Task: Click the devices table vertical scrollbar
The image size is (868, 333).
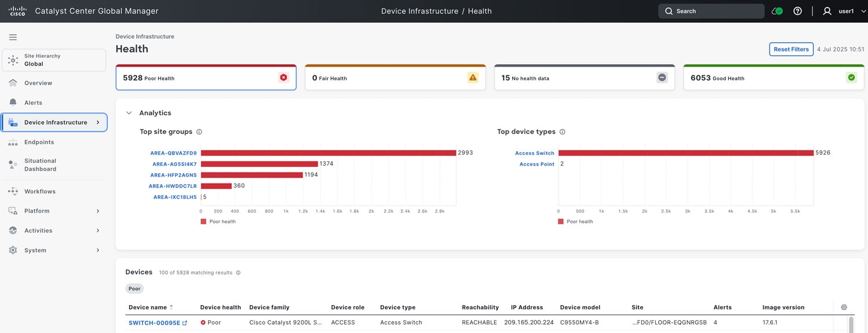Action: click(x=851, y=324)
